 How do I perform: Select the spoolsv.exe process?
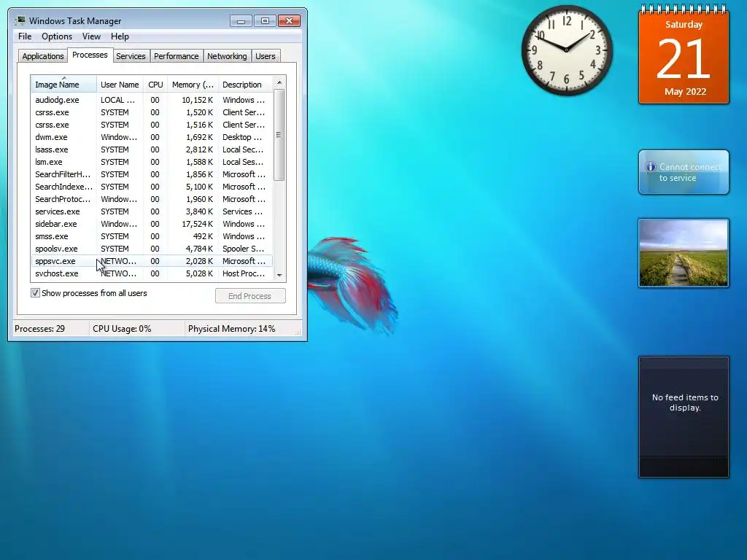[152, 249]
